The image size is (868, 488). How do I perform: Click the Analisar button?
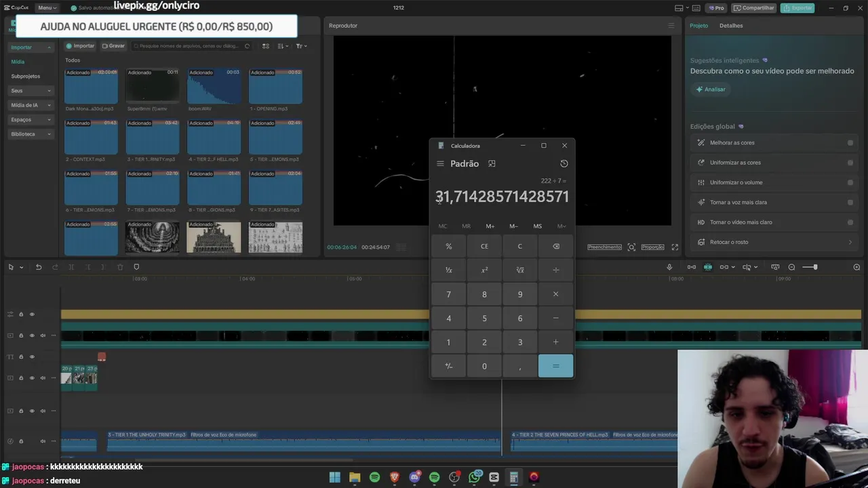[x=711, y=89]
